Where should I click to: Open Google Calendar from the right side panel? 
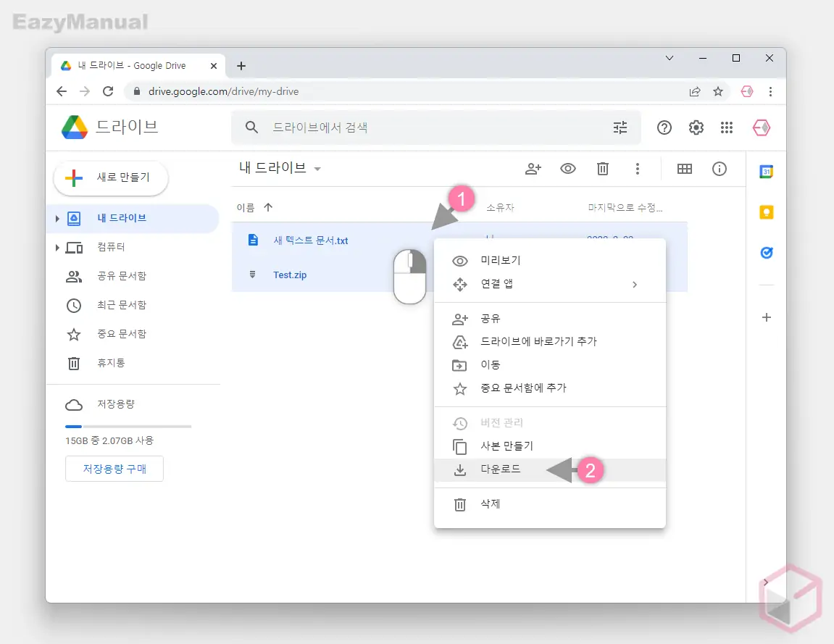[766, 171]
